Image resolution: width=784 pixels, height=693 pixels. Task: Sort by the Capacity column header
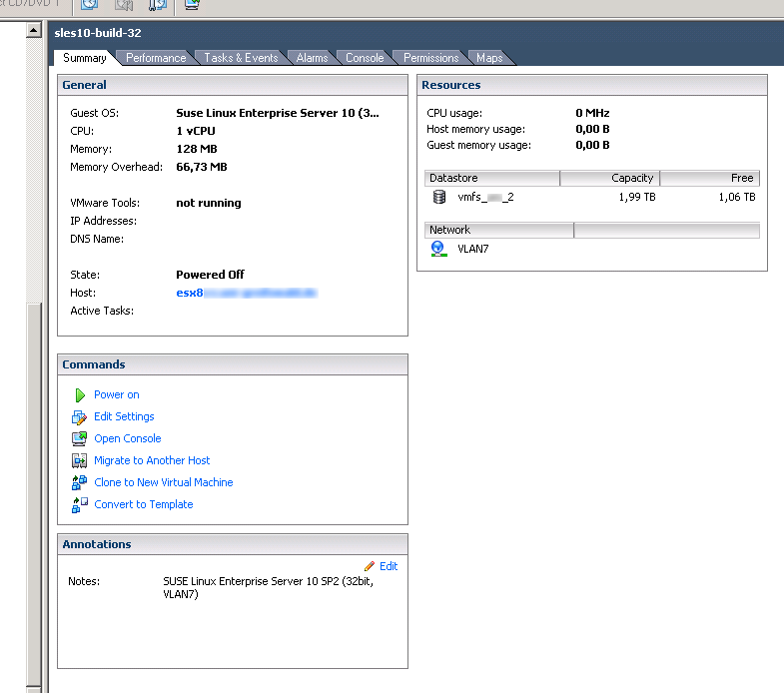(x=609, y=178)
